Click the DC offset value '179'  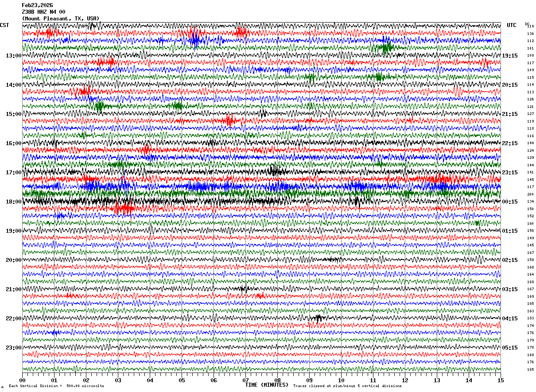(x=530, y=340)
